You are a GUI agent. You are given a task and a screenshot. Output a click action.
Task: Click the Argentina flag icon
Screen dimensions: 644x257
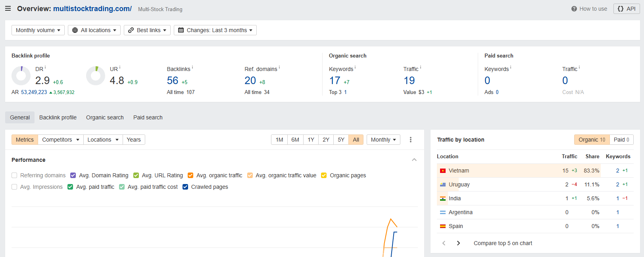443,213
